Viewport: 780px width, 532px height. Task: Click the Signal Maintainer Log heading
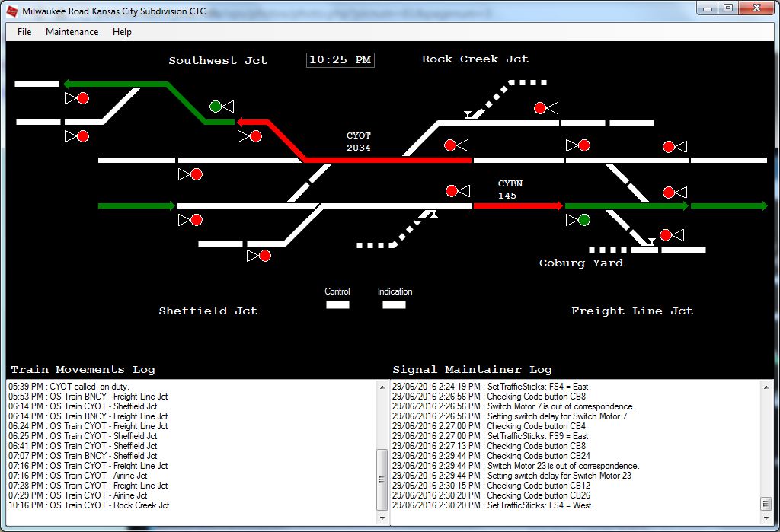point(472,369)
